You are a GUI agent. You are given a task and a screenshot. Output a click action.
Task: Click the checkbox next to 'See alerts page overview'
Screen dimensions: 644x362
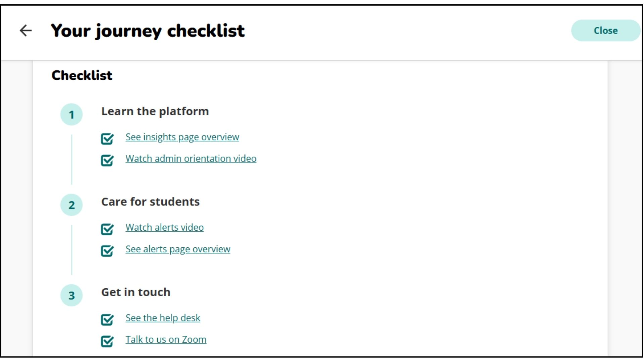coord(107,249)
